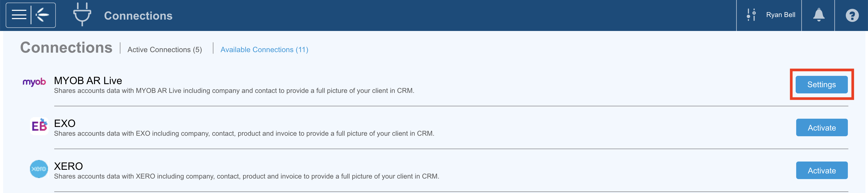Open the notifications bell
This screenshot has width=868, height=193.
[x=818, y=15]
